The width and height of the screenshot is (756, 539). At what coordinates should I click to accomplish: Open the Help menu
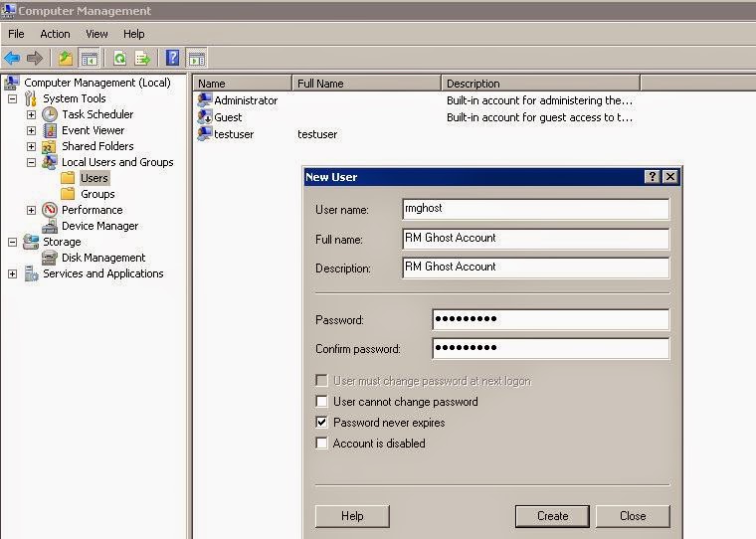133,34
